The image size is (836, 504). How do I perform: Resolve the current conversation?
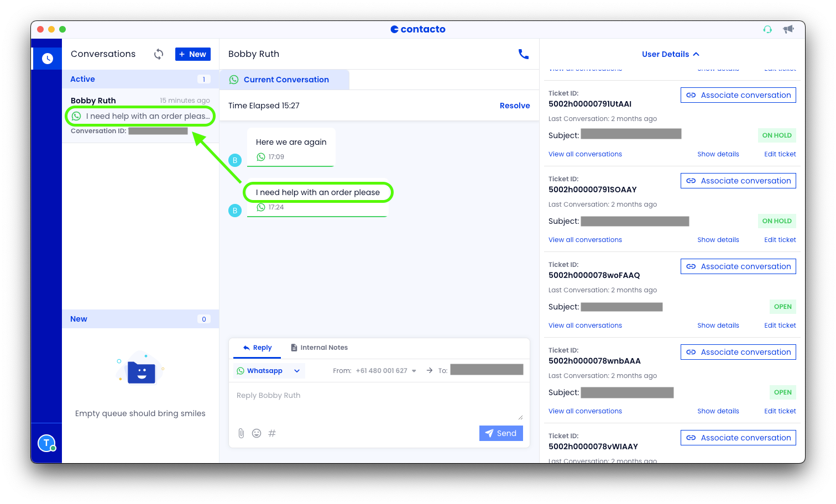pos(515,106)
